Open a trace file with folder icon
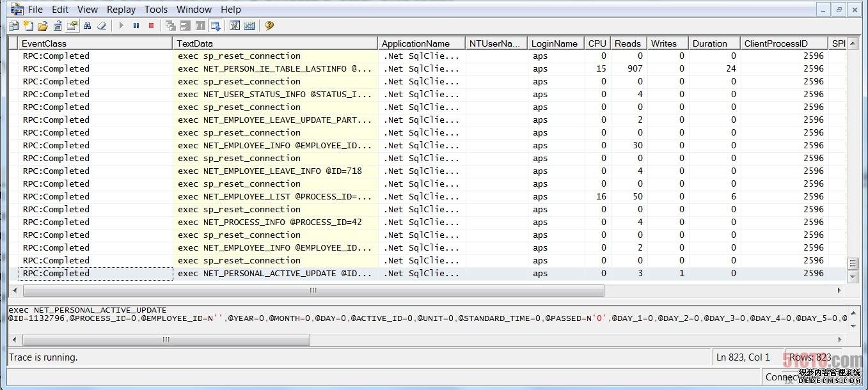The image size is (868, 390). pyautogui.click(x=43, y=26)
